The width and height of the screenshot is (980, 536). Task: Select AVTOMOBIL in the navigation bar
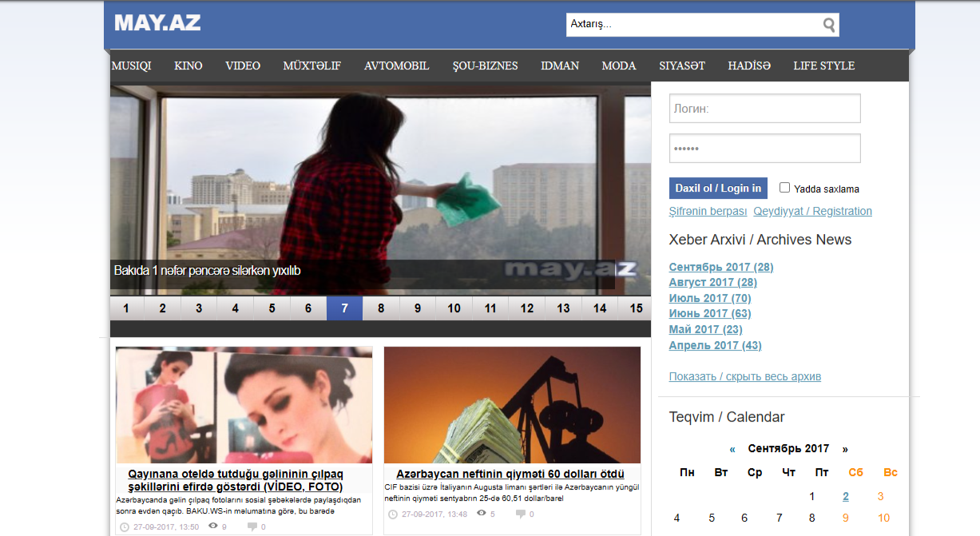(x=396, y=66)
